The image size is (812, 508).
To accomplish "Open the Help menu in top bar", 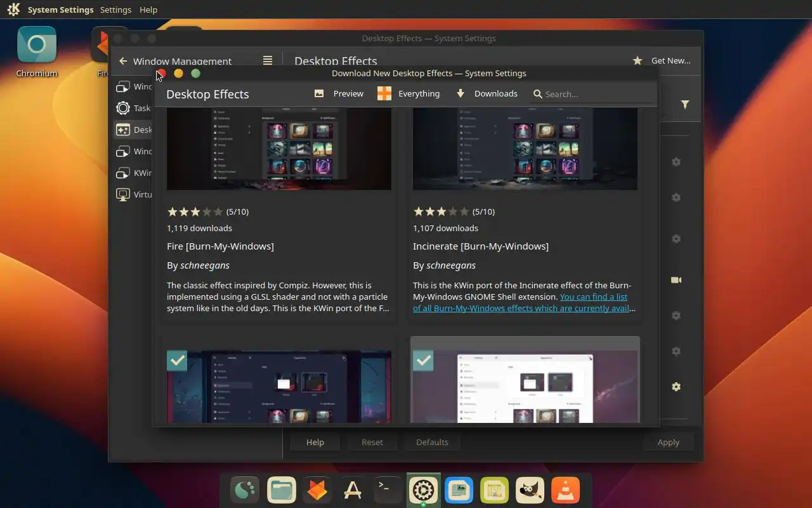I will (148, 10).
